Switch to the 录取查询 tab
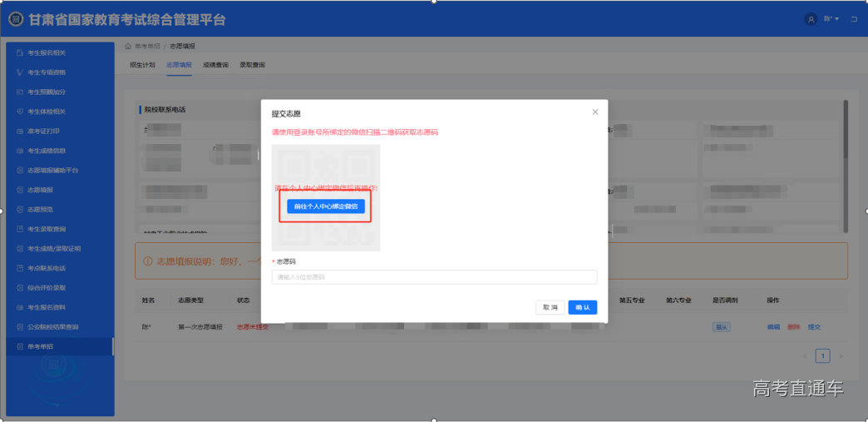Screen dimensions: 868x422 coord(252,65)
